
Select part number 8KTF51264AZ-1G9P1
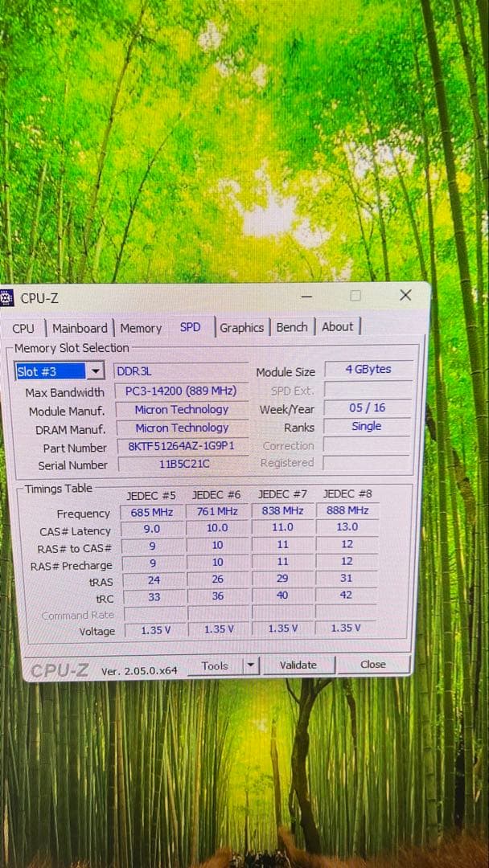tap(183, 446)
